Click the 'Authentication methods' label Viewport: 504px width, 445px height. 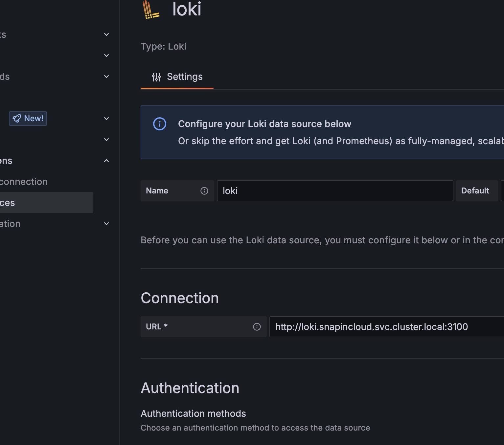pos(193,413)
